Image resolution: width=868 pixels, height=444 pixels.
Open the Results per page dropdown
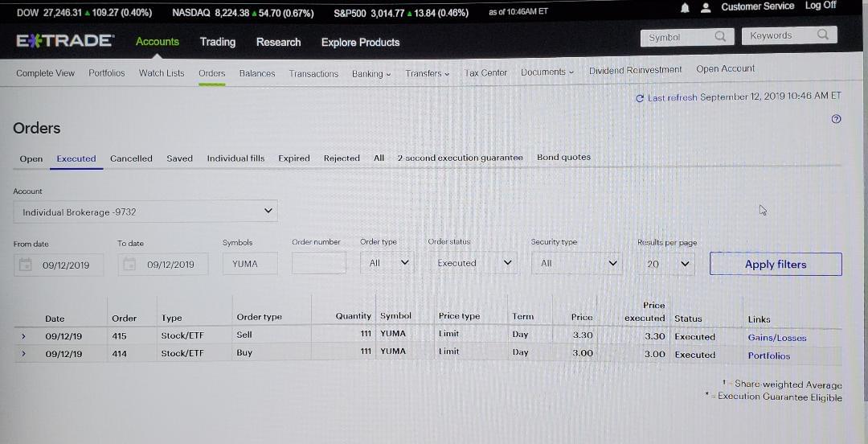pyautogui.click(x=666, y=264)
